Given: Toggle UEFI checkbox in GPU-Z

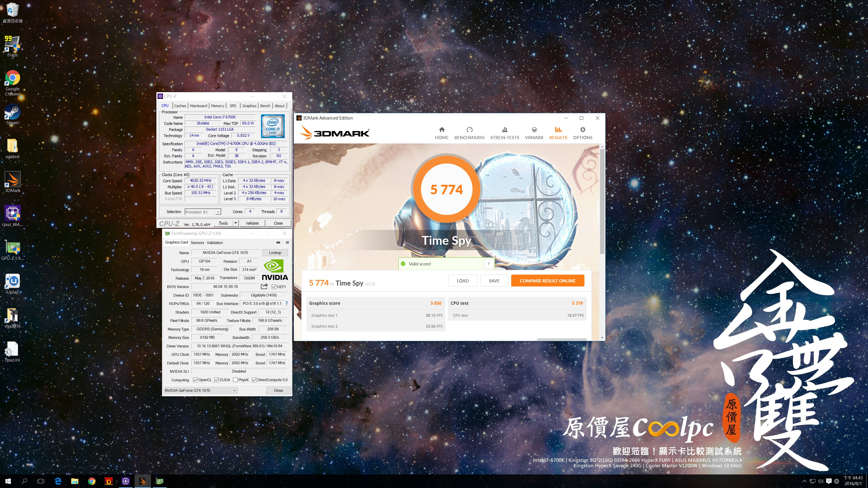Looking at the screenshot, I should [x=274, y=287].
